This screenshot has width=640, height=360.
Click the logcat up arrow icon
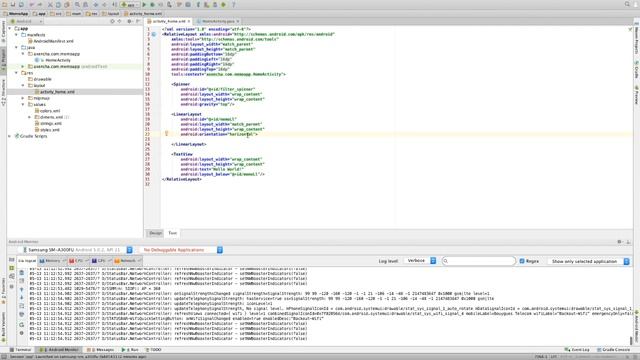click(22, 289)
